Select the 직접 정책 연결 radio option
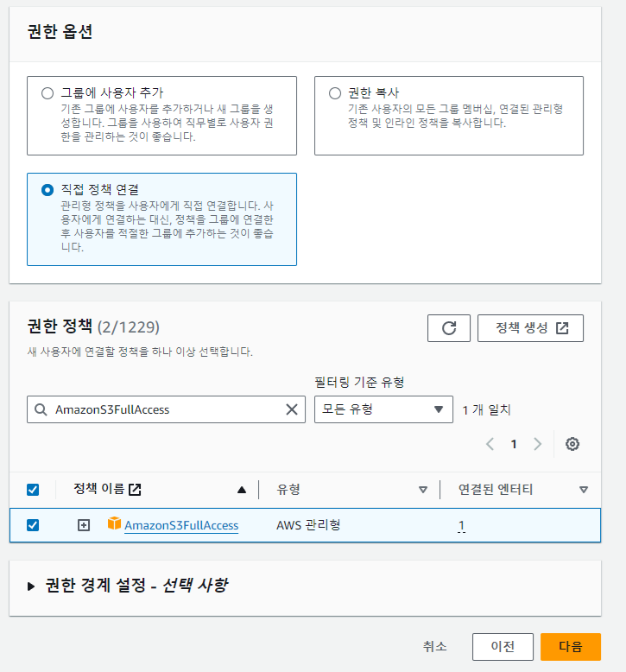 [x=47, y=190]
